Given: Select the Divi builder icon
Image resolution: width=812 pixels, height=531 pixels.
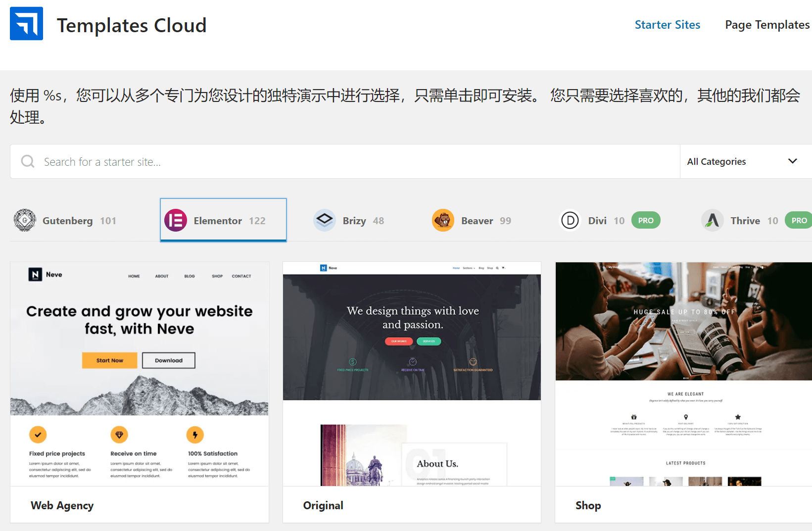Looking at the screenshot, I should [x=570, y=220].
